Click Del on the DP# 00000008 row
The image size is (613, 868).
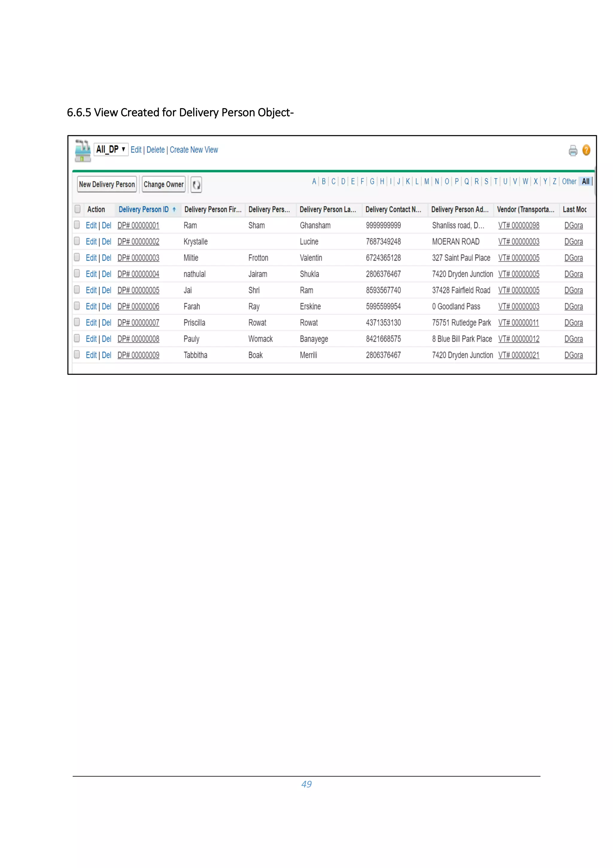click(107, 339)
